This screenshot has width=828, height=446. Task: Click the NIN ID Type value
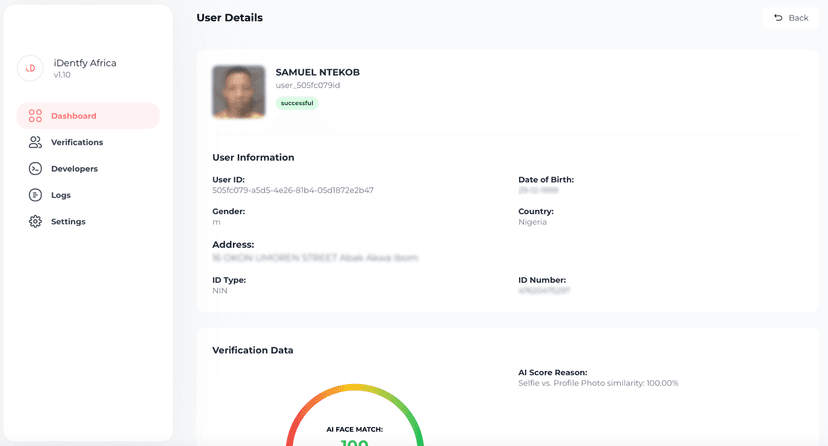220,290
